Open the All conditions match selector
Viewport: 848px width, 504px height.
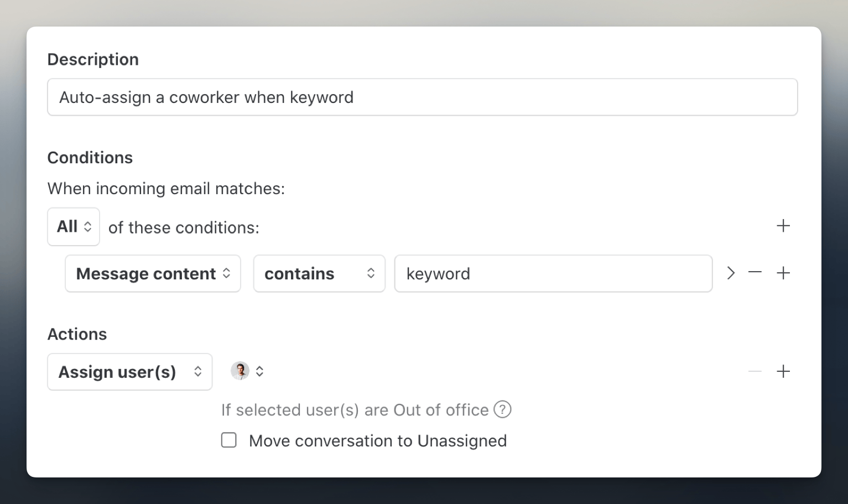(74, 227)
